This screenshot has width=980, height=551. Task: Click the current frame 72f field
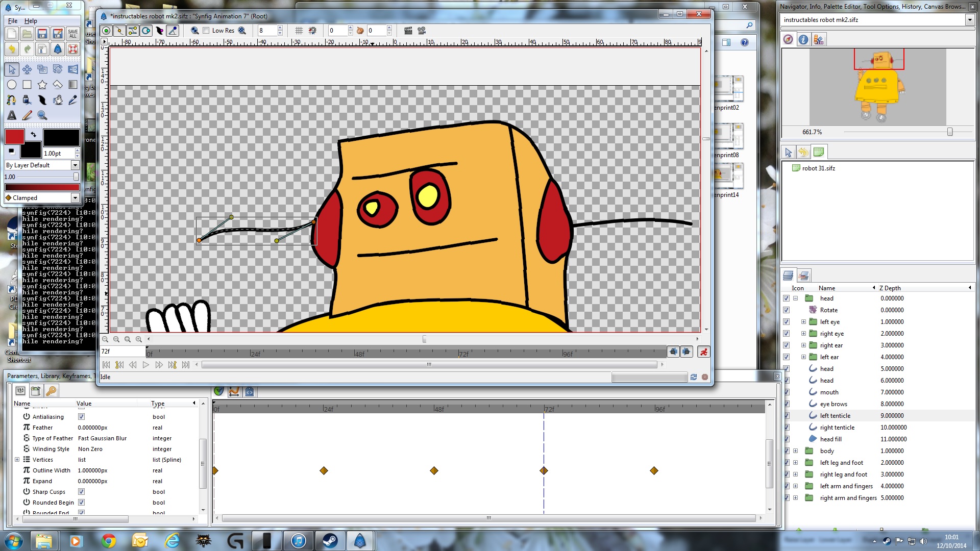(x=122, y=352)
